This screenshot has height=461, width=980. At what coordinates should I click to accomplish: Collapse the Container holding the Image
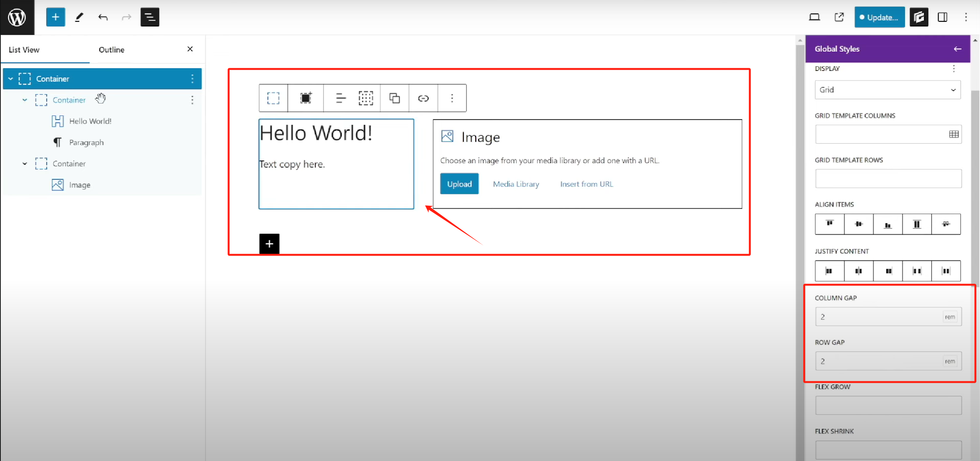pyautogui.click(x=25, y=164)
